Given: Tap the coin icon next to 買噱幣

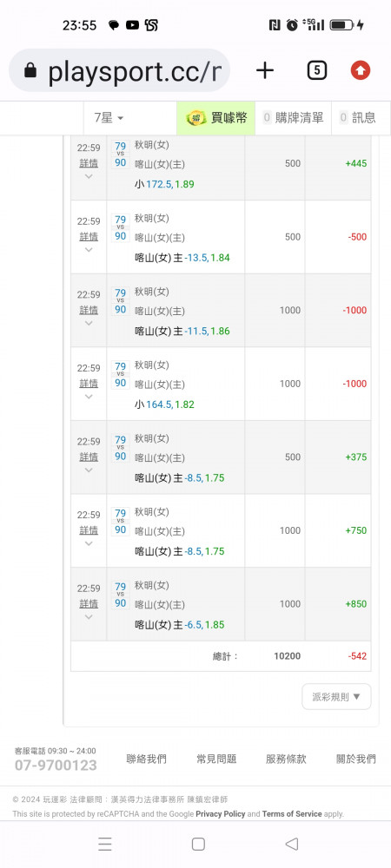Looking at the screenshot, I should pos(196,117).
